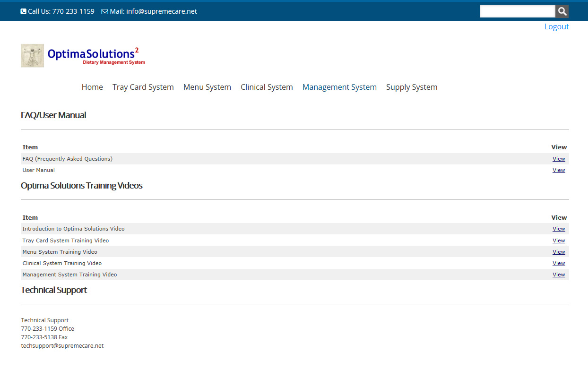The height and width of the screenshot is (378, 588).
Task: View Introduction to Optima Solutions Video
Action: point(559,229)
